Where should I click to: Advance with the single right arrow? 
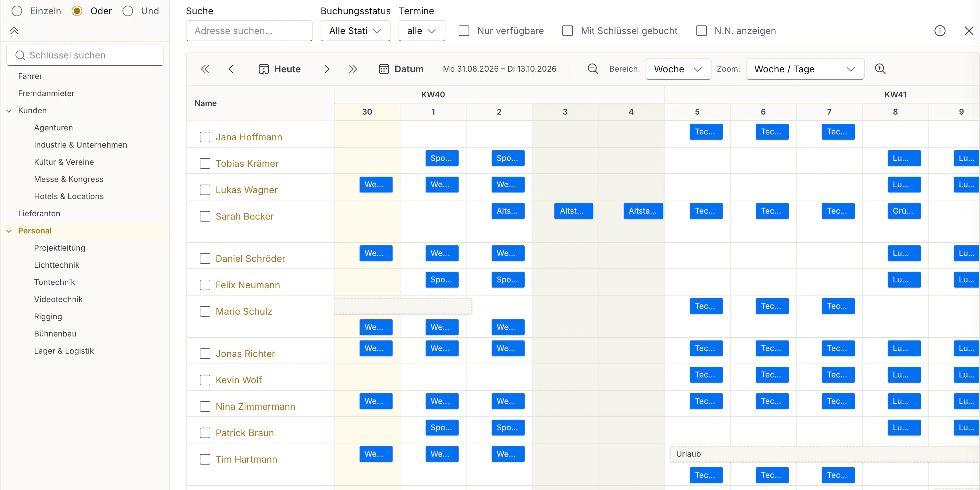click(x=327, y=69)
